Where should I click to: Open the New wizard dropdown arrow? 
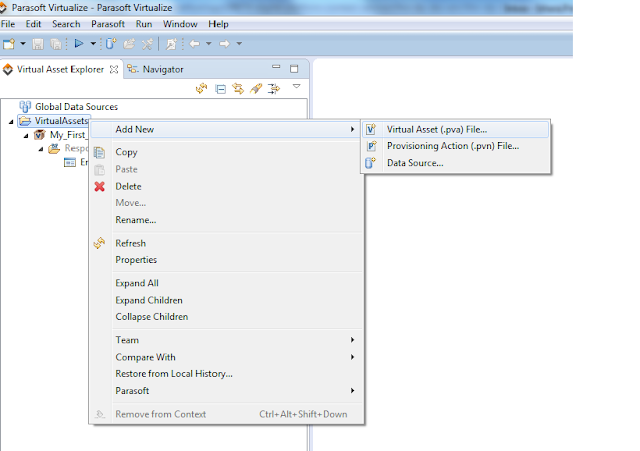click(23, 43)
